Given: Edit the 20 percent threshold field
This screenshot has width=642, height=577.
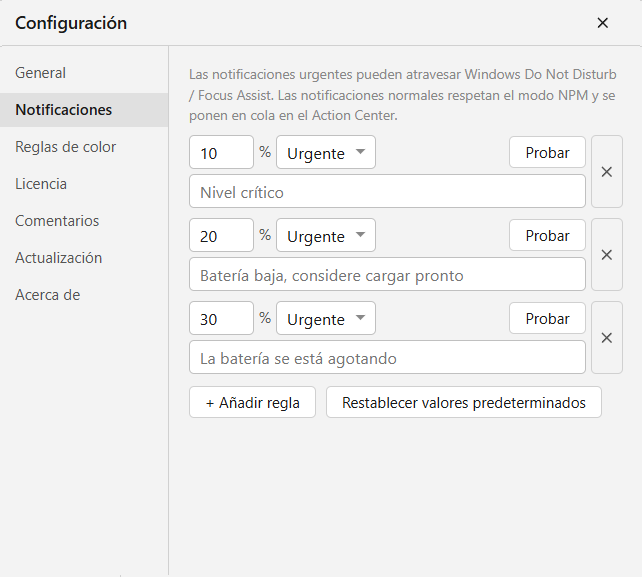Looking at the screenshot, I should [222, 235].
